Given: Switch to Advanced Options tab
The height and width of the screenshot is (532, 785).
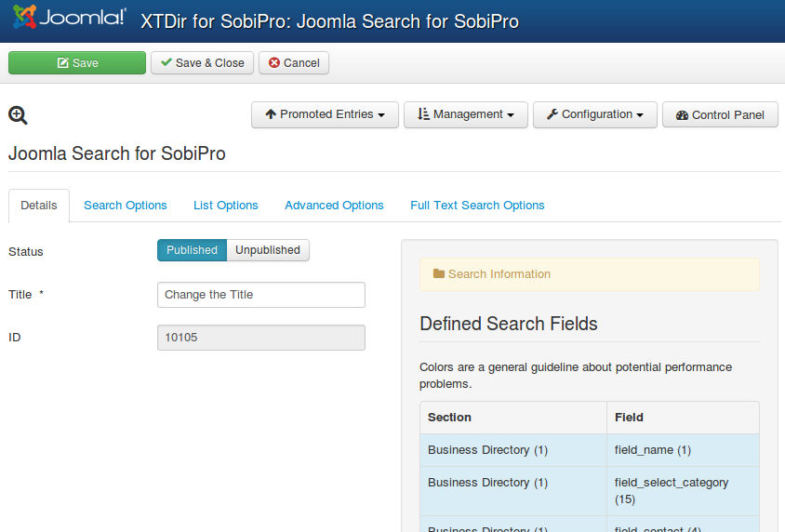Looking at the screenshot, I should click(334, 206).
